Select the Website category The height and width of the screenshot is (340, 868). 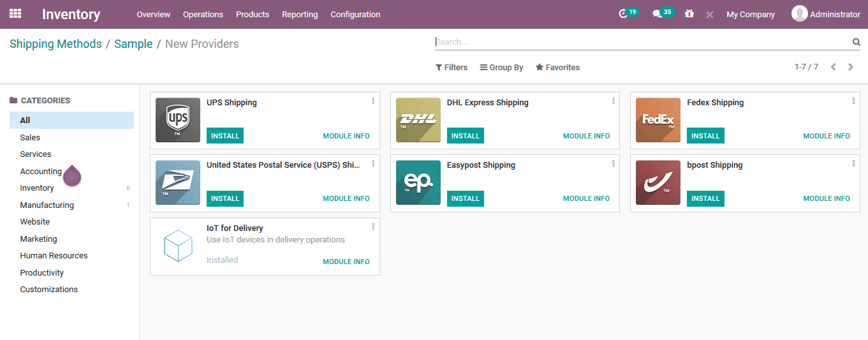71,222
